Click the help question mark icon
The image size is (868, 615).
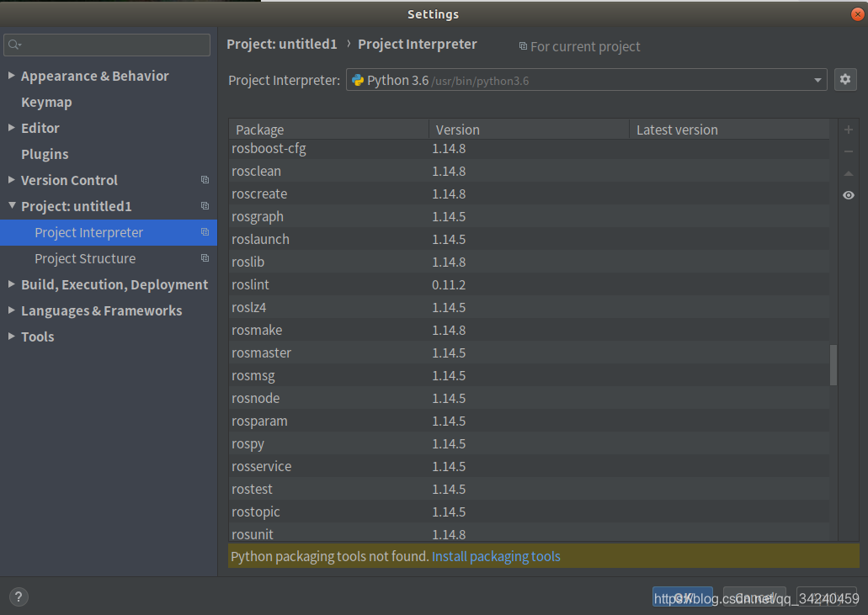(x=18, y=596)
